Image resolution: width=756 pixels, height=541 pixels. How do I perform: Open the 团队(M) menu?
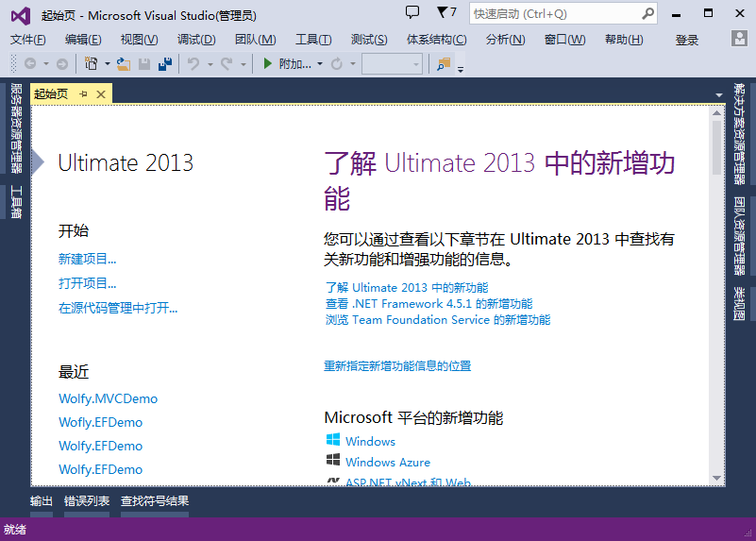256,40
